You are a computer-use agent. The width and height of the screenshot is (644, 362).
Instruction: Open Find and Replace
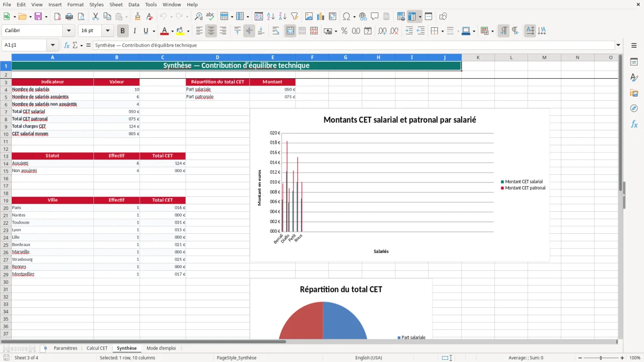coord(199,17)
